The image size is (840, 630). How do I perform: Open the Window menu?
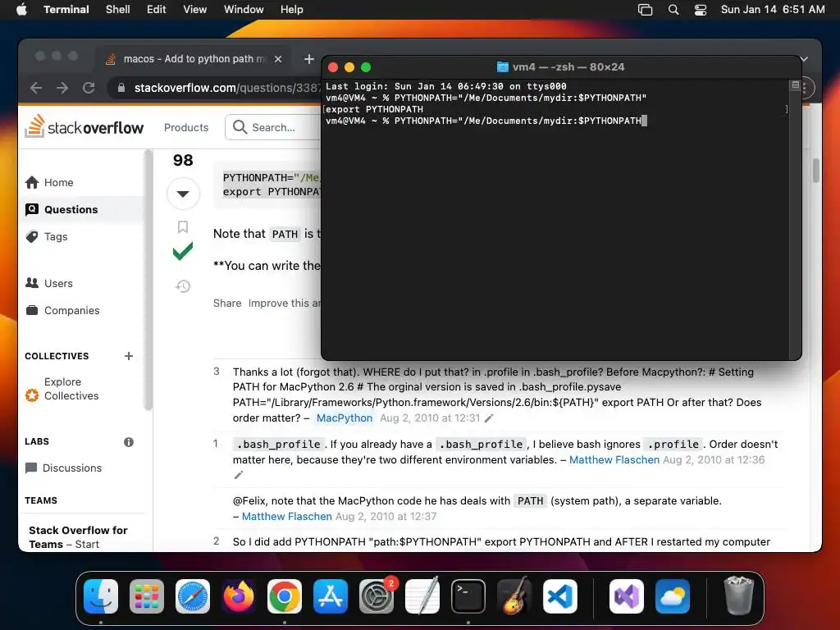point(244,10)
